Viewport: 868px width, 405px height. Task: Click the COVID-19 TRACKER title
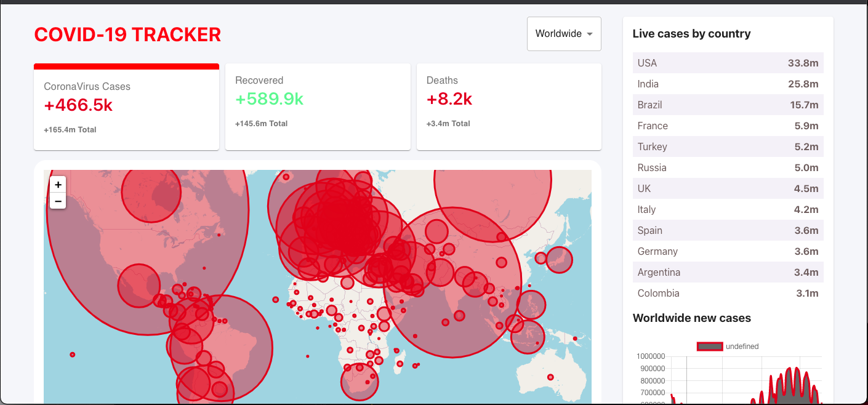tap(127, 34)
